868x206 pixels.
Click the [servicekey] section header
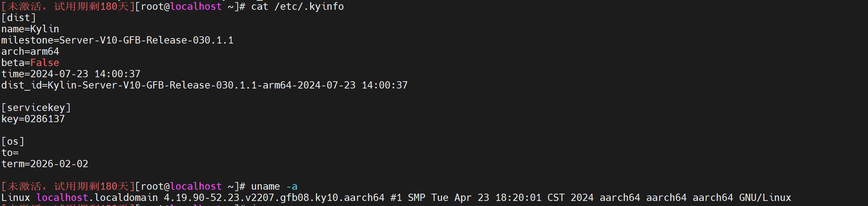[x=36, y=108]
